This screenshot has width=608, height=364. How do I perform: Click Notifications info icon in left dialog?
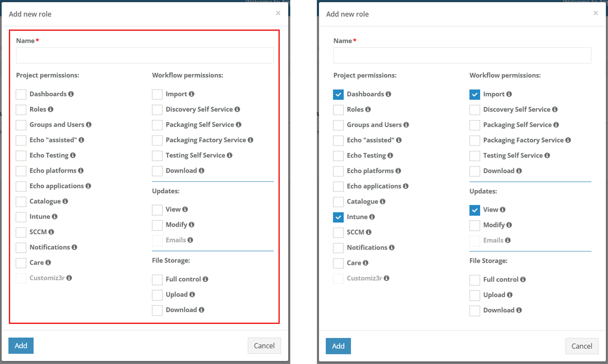click(x=74, y=247)
